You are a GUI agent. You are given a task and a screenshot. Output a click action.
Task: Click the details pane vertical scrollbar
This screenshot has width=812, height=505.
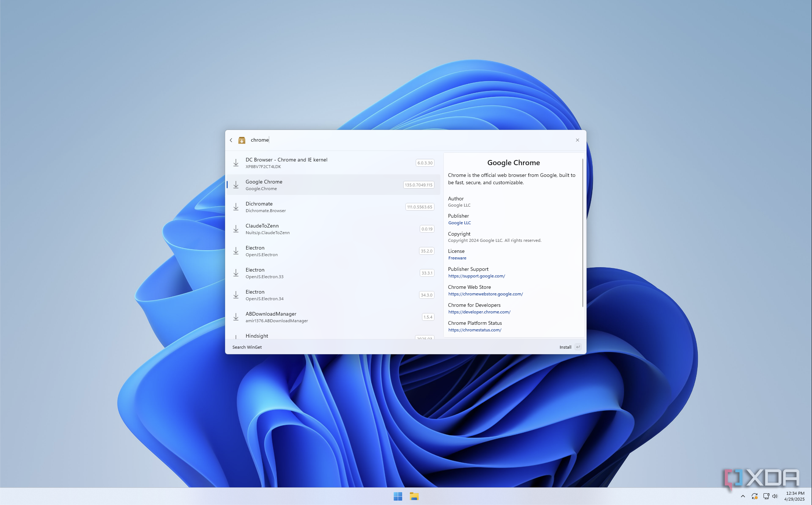point(583,233)
